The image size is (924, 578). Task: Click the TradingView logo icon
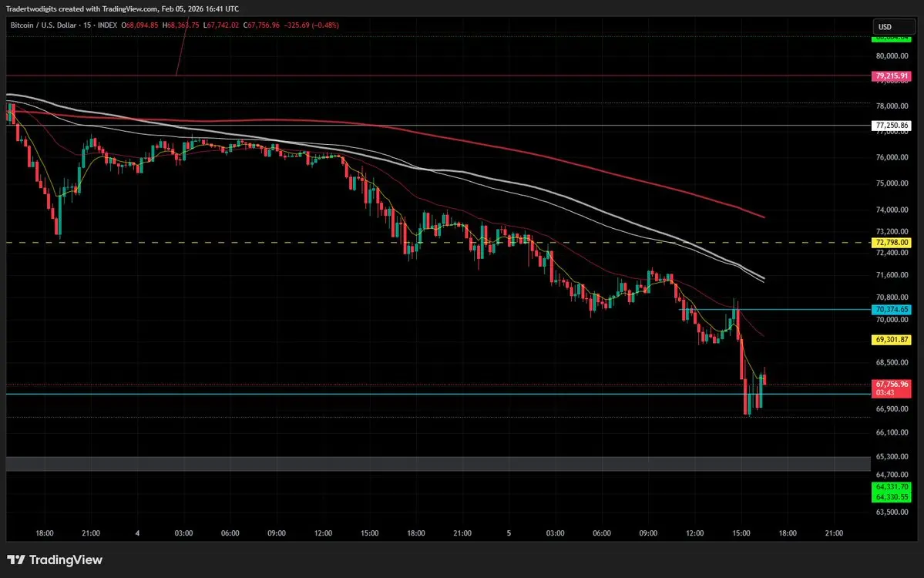[x=16, y=560]
